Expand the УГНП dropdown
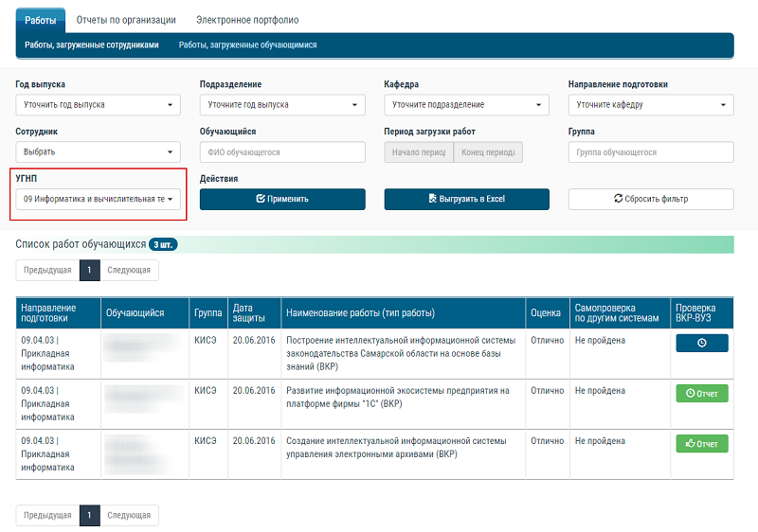Viewport: 758px width, 532px height. pyautogui.click(x=98, y=199)
